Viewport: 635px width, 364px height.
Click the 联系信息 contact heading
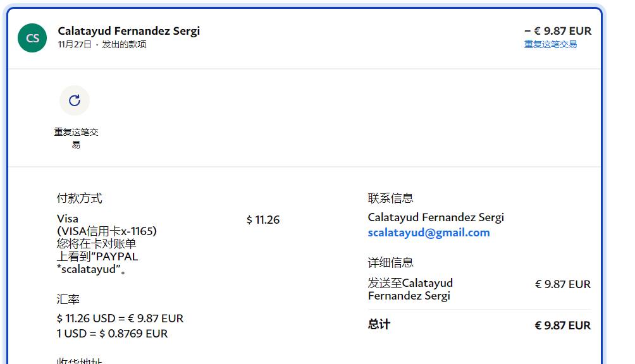click(390, 198)
